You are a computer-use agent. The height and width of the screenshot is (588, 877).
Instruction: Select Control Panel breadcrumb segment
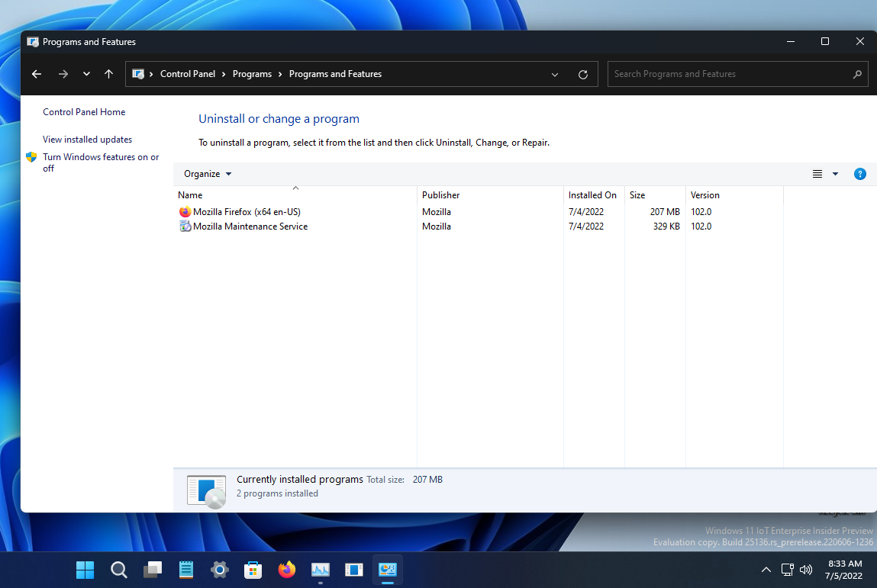[x=187, y=74]
